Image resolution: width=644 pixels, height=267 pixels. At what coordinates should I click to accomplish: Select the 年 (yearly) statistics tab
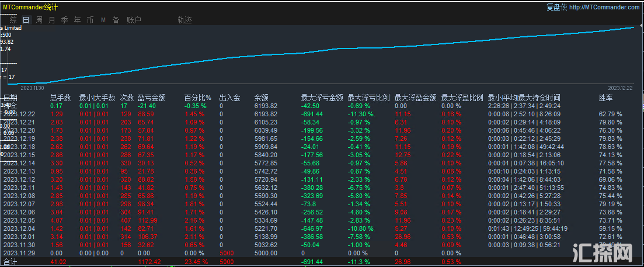pos(77,20)
